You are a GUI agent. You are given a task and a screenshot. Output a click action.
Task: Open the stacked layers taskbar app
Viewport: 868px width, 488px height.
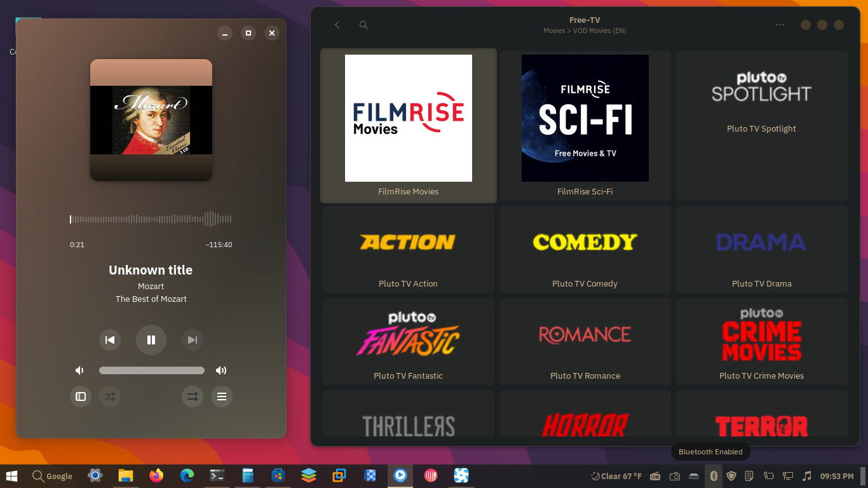(309, 475)
